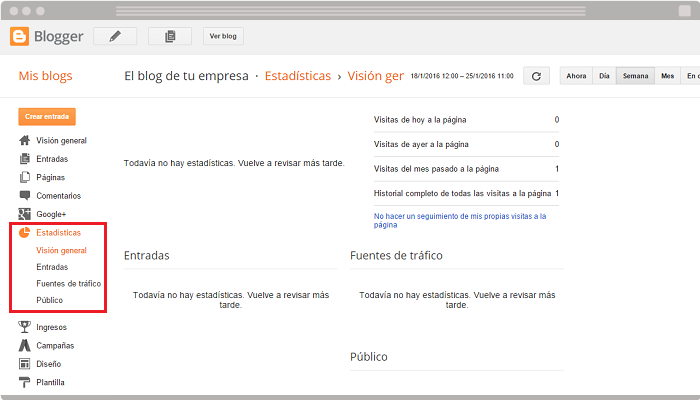
Task: Click the Ingresos trophy icon
Action: 25,327
